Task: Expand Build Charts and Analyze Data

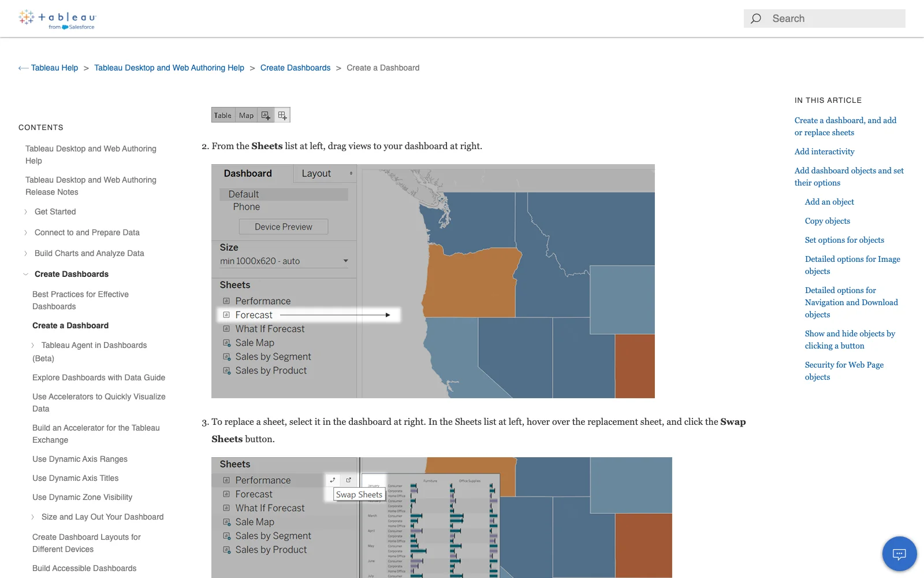Action: (x=25, y=253)
